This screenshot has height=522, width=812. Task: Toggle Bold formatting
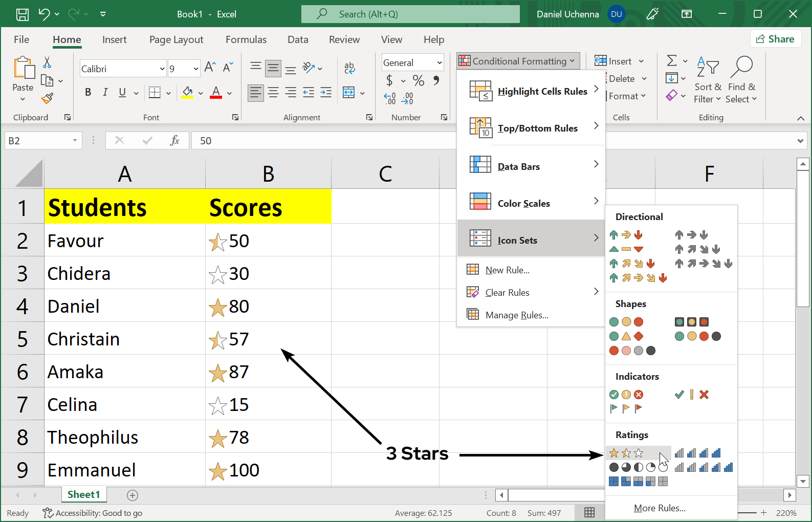pyautogui.click(x=88, y=92)
